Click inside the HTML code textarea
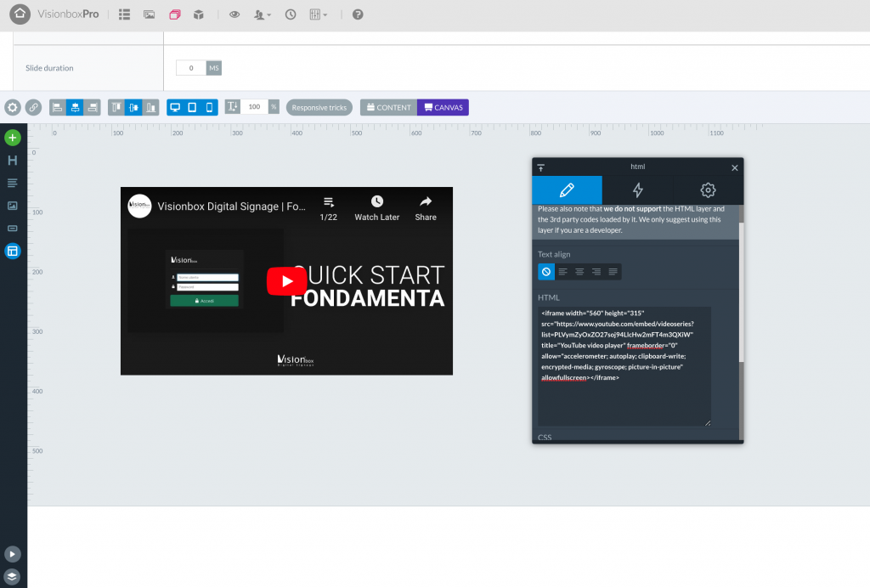The height and width of the screenshot is (588, 870). pyautogui.click(x=624, y=367)
